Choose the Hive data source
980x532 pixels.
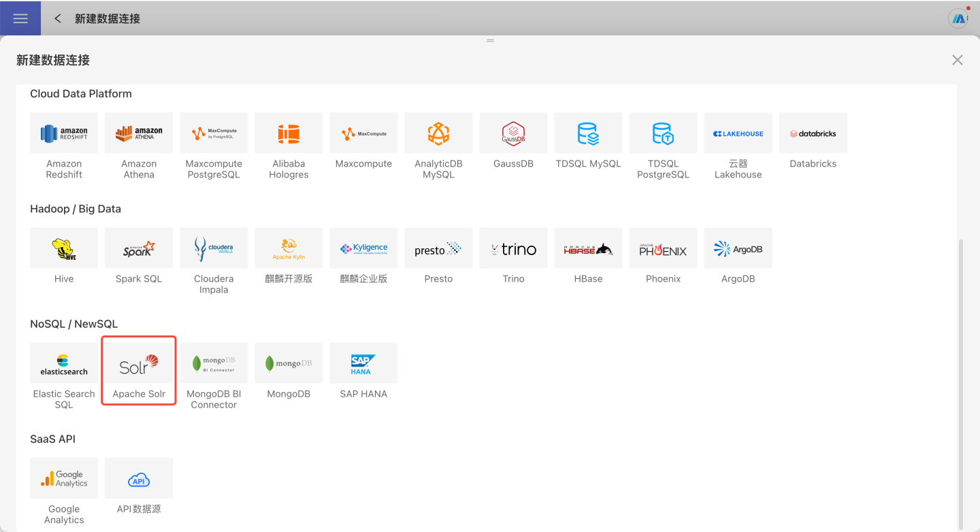[64, 248]
